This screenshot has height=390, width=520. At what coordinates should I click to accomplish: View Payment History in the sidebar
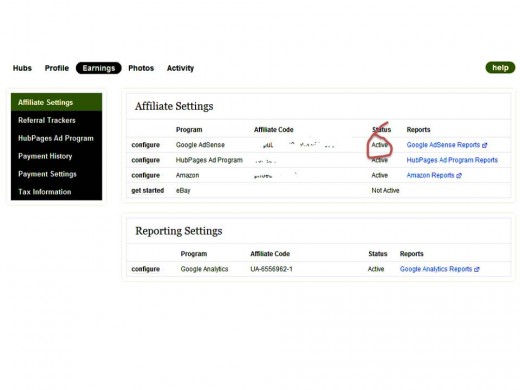[56, 156]
